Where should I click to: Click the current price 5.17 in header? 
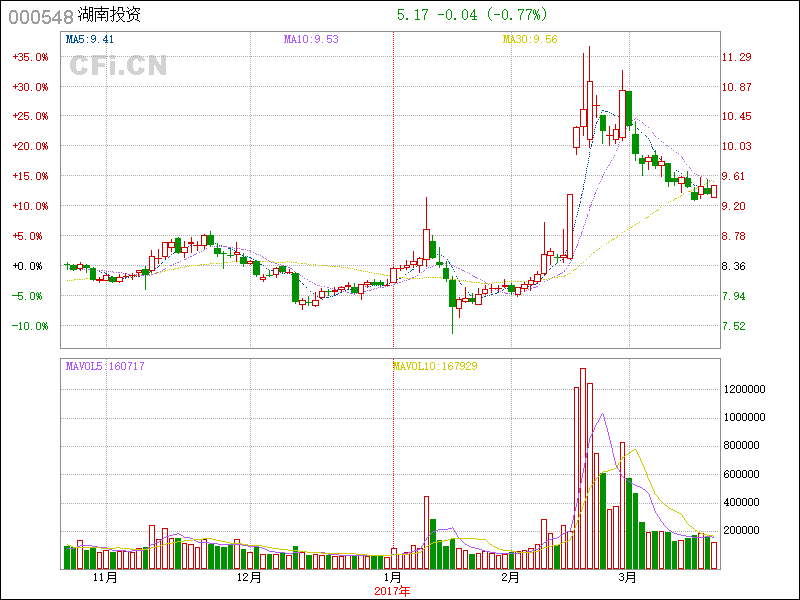coord(412,15)
